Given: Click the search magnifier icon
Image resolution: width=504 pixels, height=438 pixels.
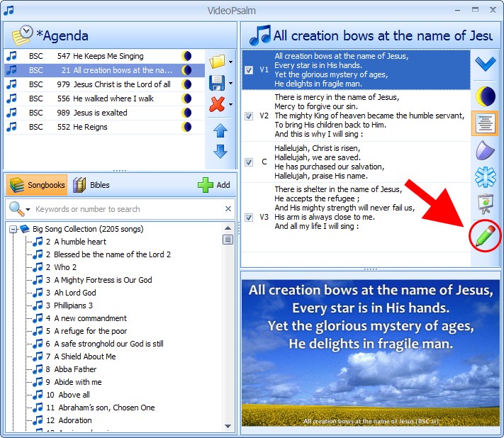Looking at the screenshot, I should (16, 209).
